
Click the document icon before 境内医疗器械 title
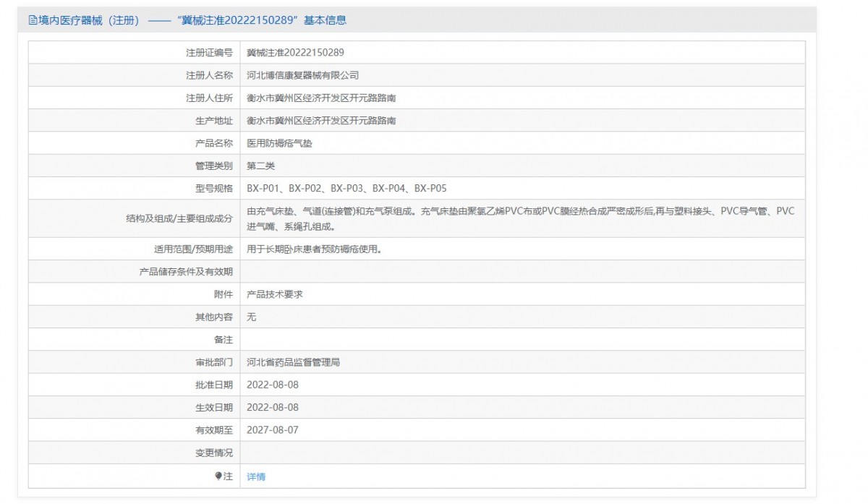point(33,20)
